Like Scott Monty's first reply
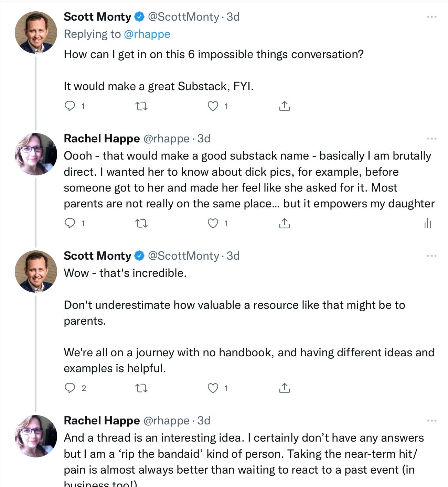448x487 pixels. click(214, 106)
